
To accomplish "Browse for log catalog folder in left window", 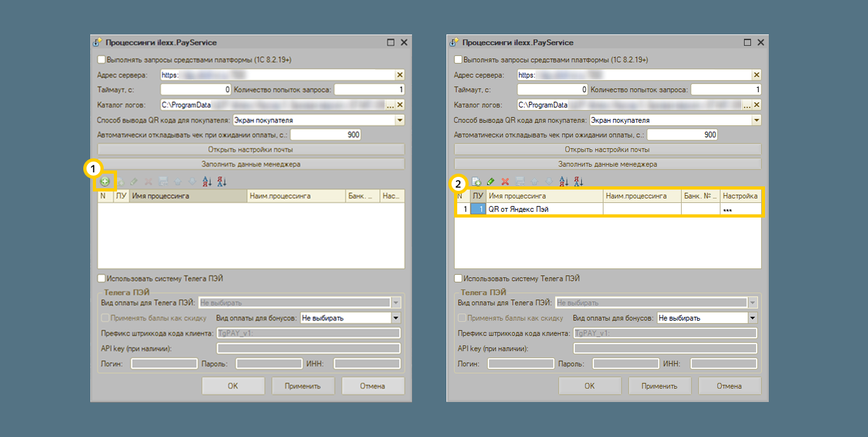I will [x=390, y=105].
